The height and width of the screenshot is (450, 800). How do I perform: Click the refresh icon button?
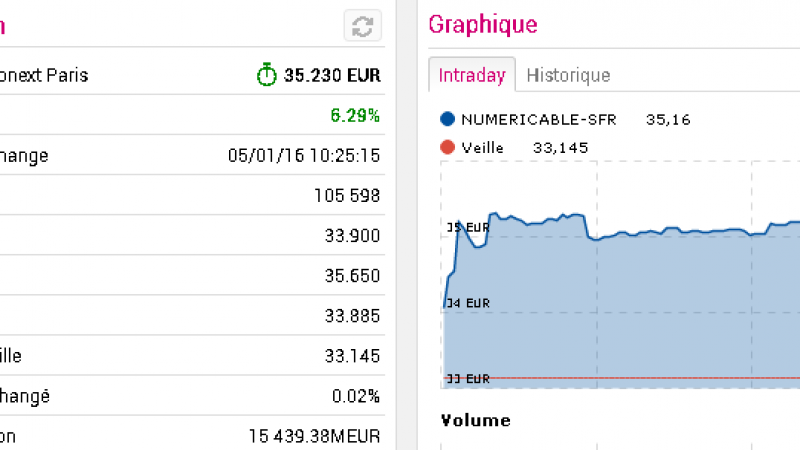[362, 25]
